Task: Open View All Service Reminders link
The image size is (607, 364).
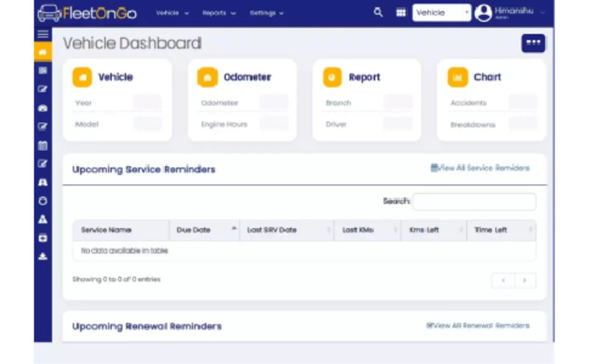Action: [x=481, y=168]
